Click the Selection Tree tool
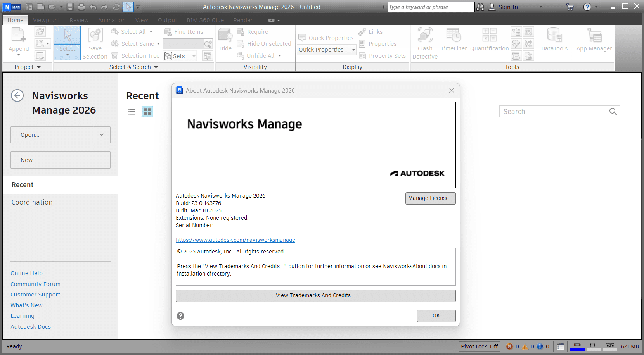644x355 pixels. 135,56
